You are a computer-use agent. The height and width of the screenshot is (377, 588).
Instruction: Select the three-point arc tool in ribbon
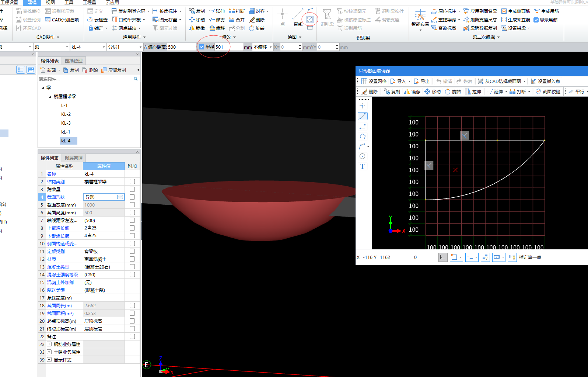point(310,11)
